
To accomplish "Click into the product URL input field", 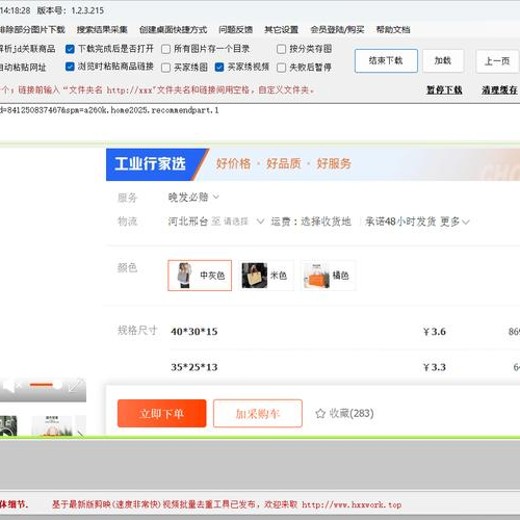I will pyautogui.click(x=260, y=122).
